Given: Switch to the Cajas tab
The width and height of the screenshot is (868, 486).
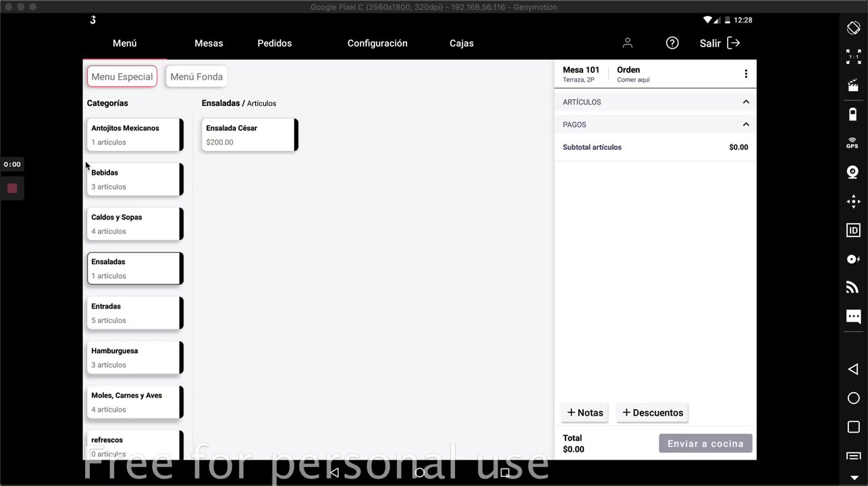Looking at the screenshot, I should 462,43.
